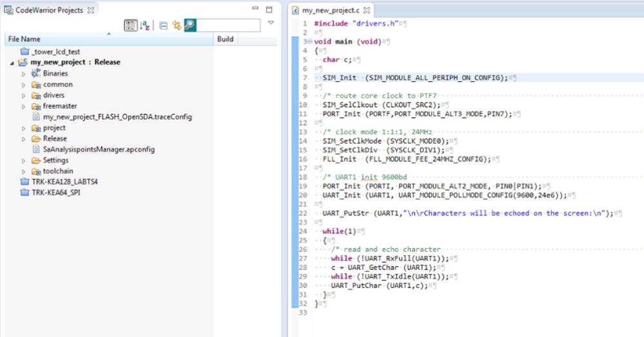Click the green search filter icon

pyautogui.click(x=190, y=25)
